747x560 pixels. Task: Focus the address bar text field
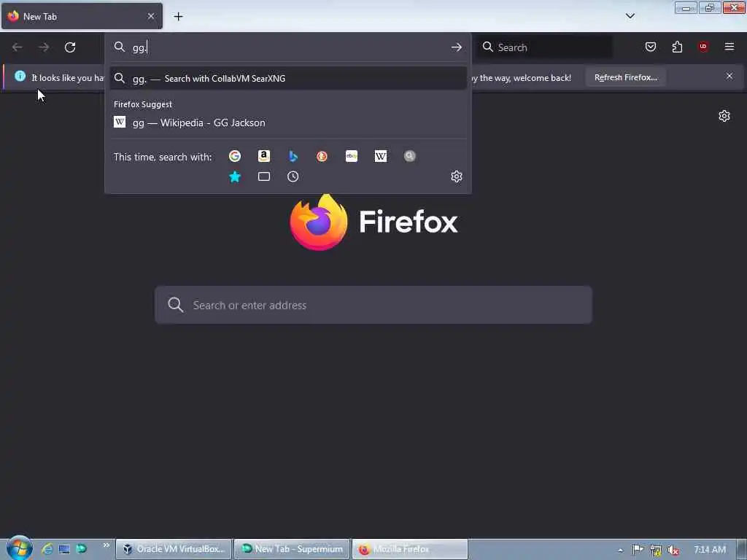[x=288, y=47]
